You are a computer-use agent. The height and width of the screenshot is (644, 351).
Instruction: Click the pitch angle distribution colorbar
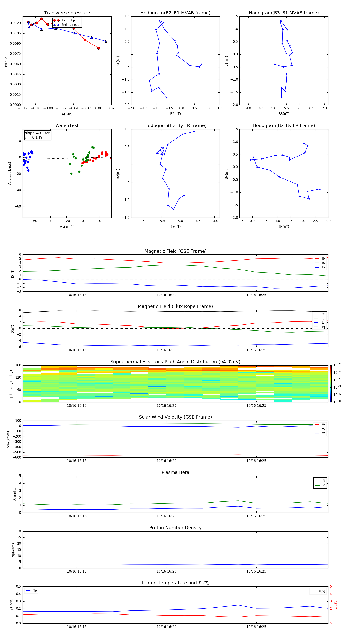[331, 383]
